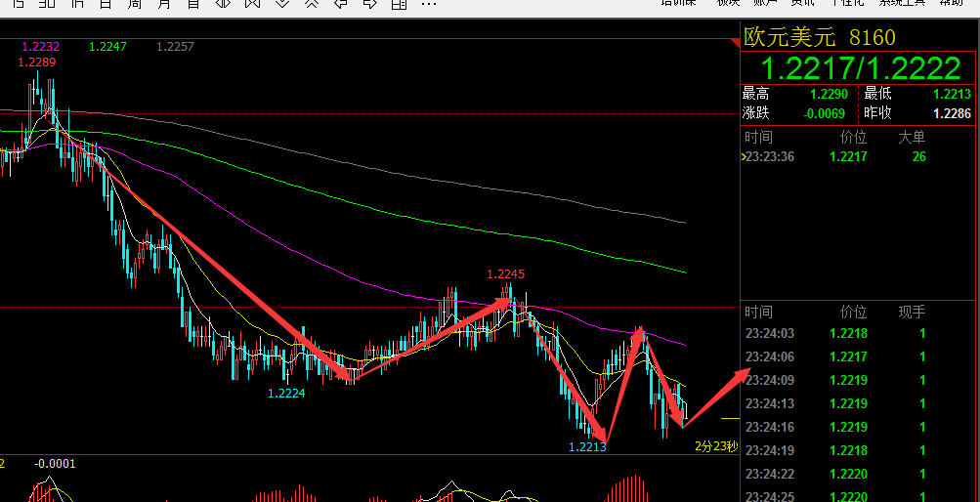The width and height of the screenshot is (980, 502).
Task: Select the change value -0.0069
Action: [824, 113]
